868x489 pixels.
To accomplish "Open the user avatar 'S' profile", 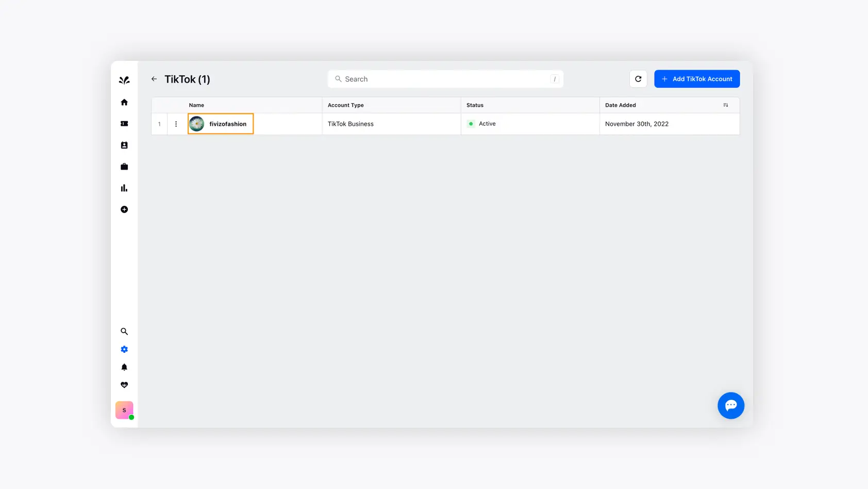I will pyautogui.click(x=124, y=410).
